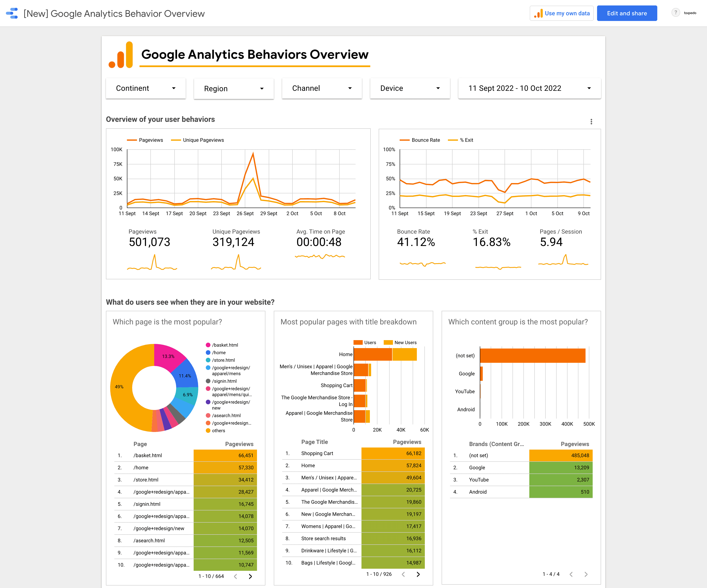Click the Google Analytics orange logo
Viewport: 707px width, 588px height.
(121, 55)
